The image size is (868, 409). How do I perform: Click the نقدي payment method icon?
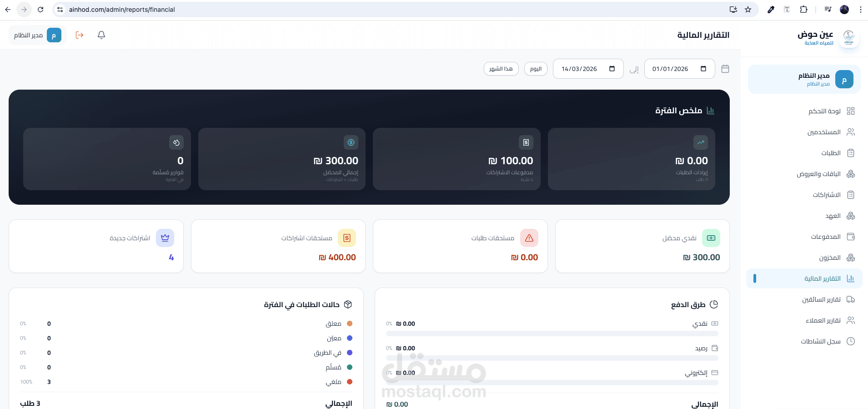pyautogui.click(x=715, y=323)
